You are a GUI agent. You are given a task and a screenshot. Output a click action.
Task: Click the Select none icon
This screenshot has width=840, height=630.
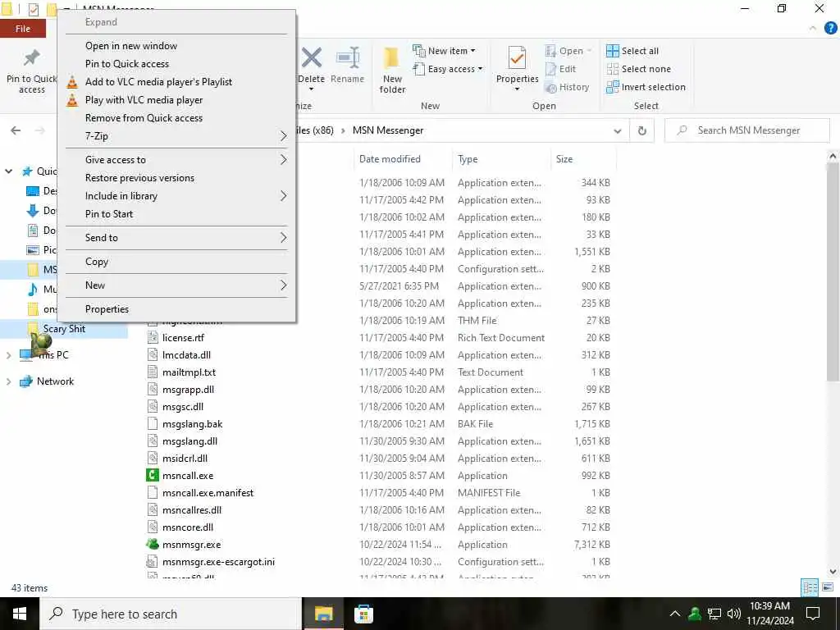(x=612, y=69)
